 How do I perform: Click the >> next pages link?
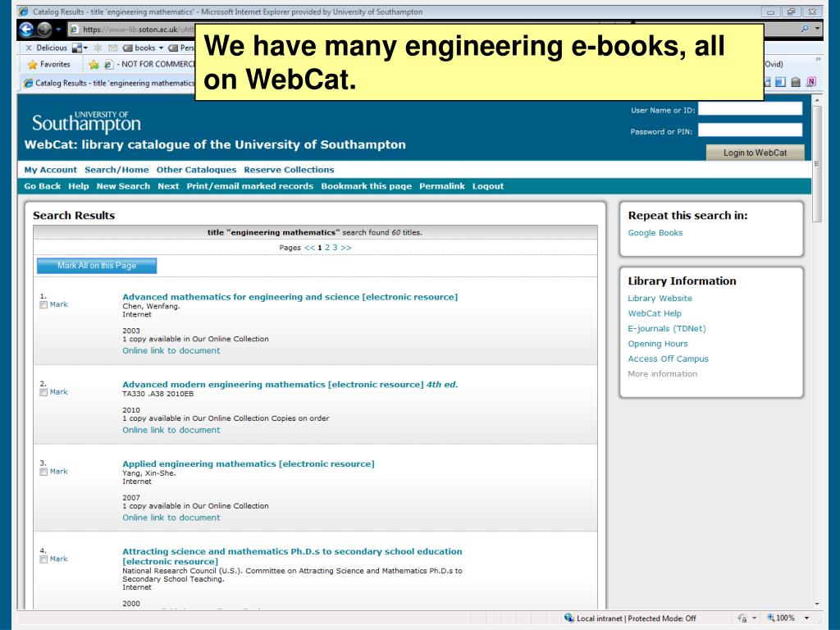[x=346, y=248]
